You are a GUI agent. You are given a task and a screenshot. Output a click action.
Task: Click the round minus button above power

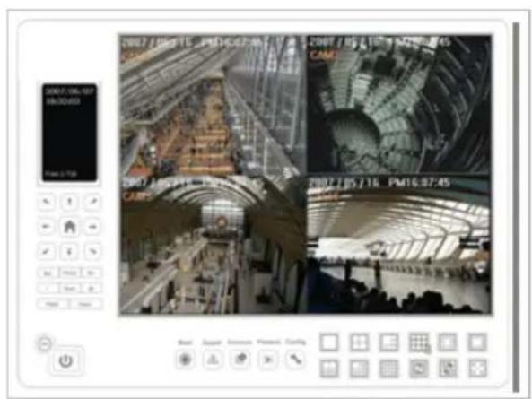pyautogui.click(x=45, y=343)
